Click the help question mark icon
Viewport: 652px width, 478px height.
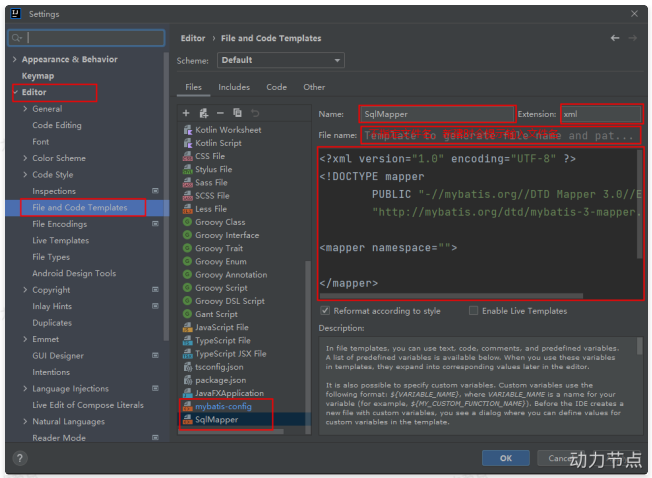pyautogui.click(x=20, y=458)
